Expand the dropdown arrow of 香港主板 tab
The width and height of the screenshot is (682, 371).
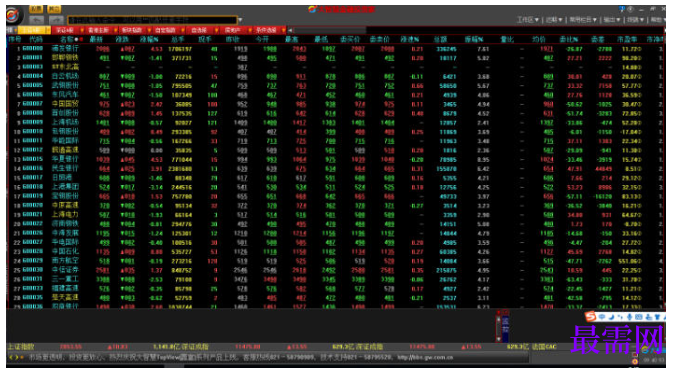(x=115, y=30)
